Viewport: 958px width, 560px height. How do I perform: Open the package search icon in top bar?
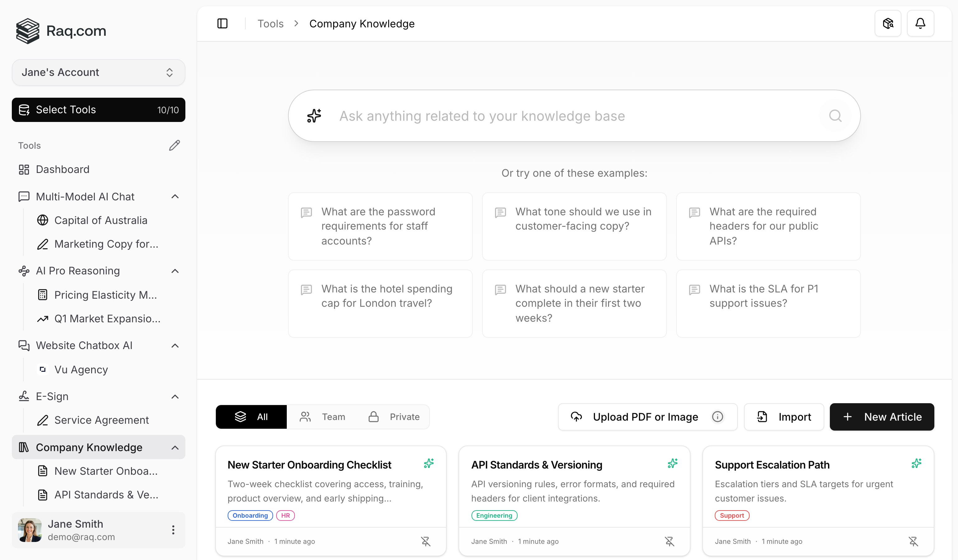coord(888,23)
